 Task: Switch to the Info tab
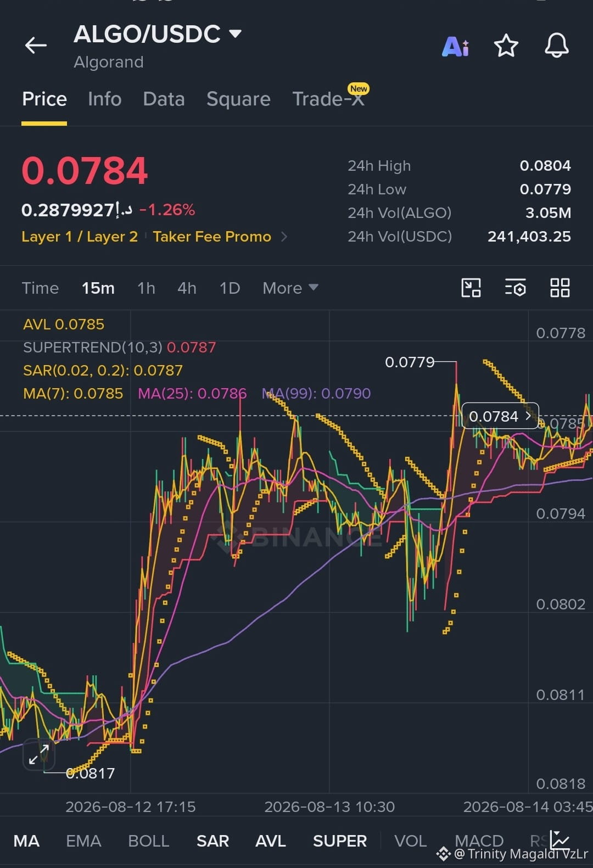(104, 99)
